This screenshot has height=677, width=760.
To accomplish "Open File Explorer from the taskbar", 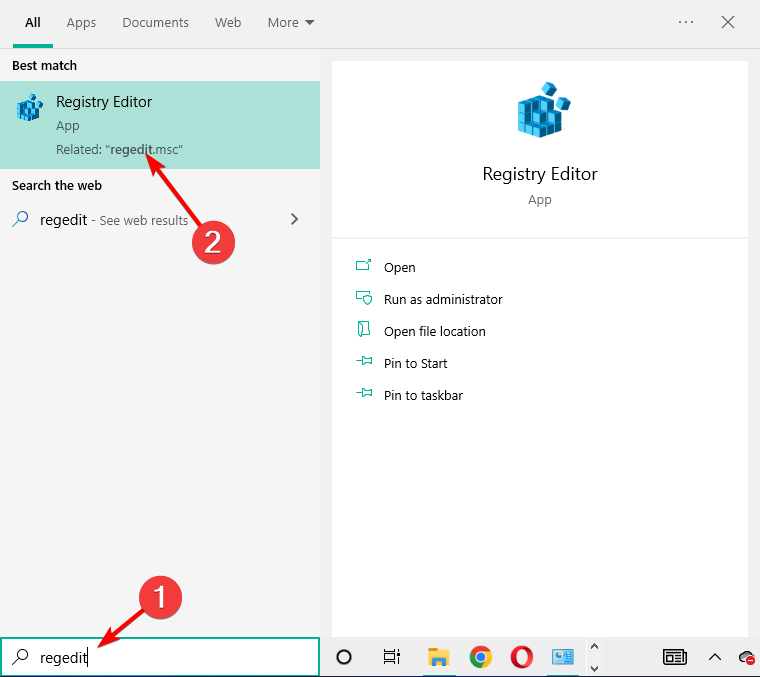I will point(438,657).
